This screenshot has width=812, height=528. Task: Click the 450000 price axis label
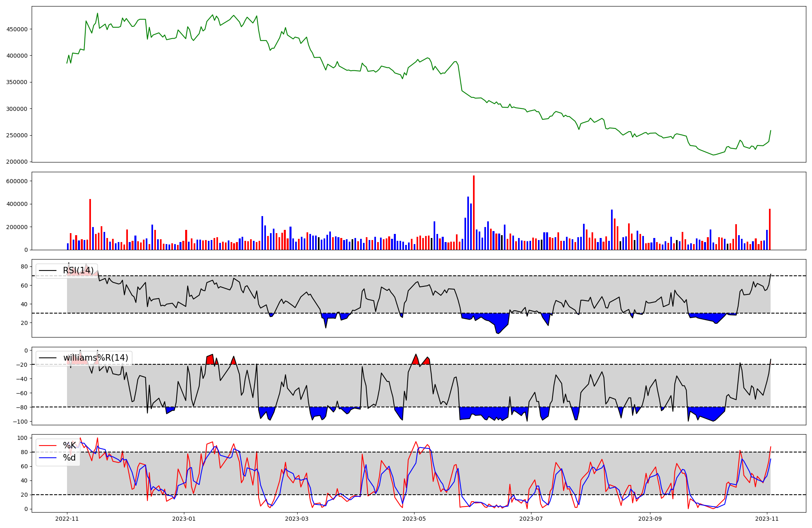pos(17,29)
